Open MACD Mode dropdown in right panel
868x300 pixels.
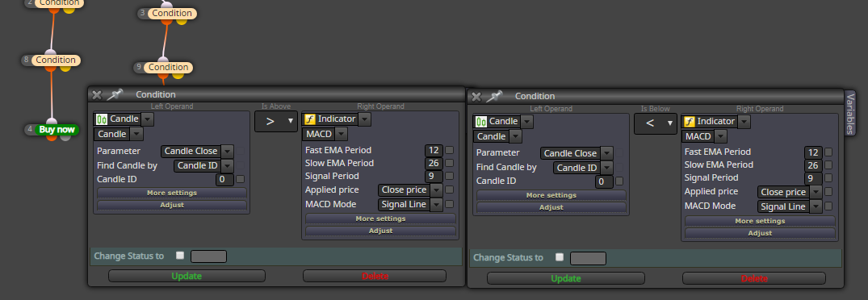click(x=816, y=206)
